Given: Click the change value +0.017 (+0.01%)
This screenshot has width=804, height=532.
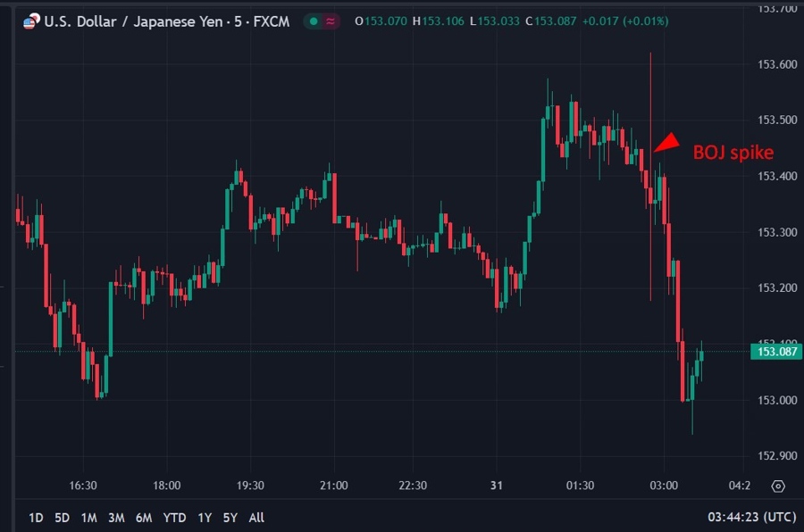Looking at the screenshot, I should click(625, 21).
